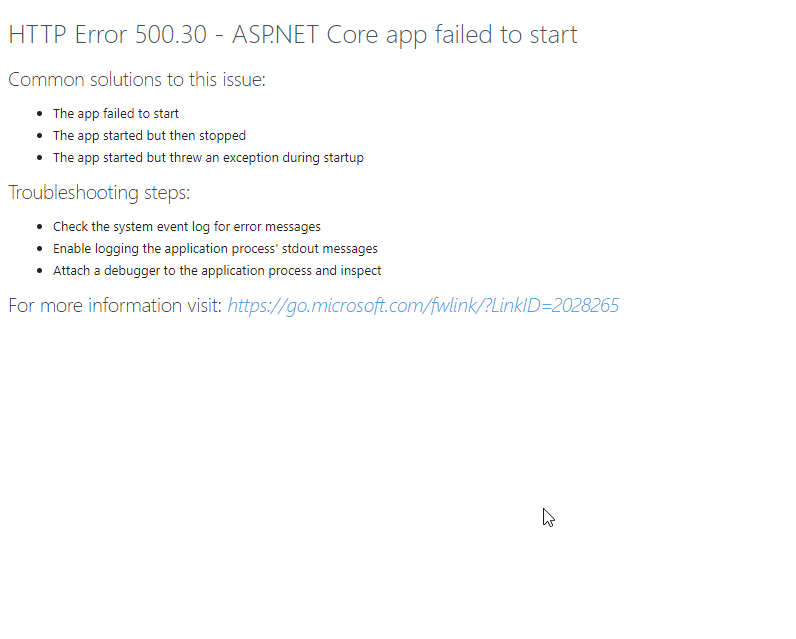Click bullet dot beside "The app failed to start"
The height and width of the screenshot is (639, 796).
click(x=40, y=114)
